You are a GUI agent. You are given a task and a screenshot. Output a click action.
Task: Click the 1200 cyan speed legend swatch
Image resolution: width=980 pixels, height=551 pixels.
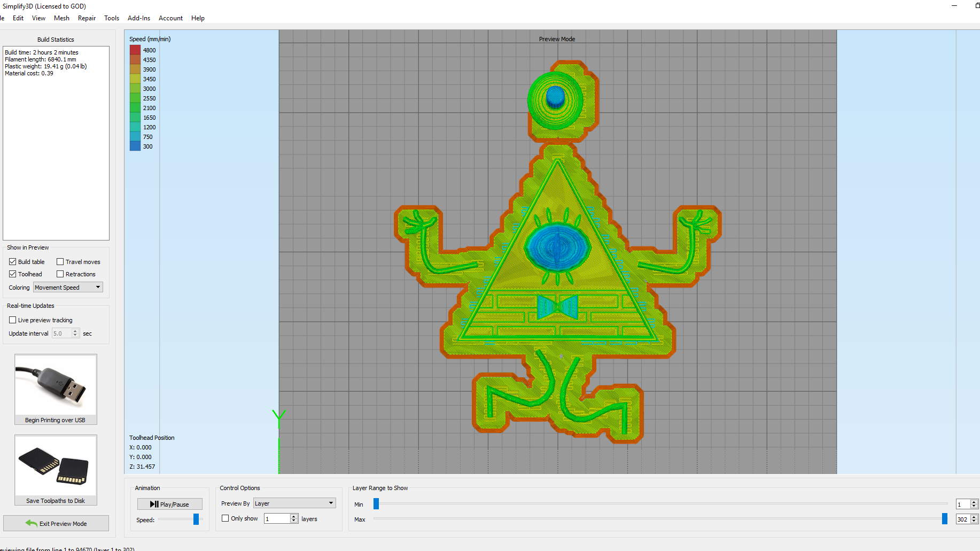[135, 127]
